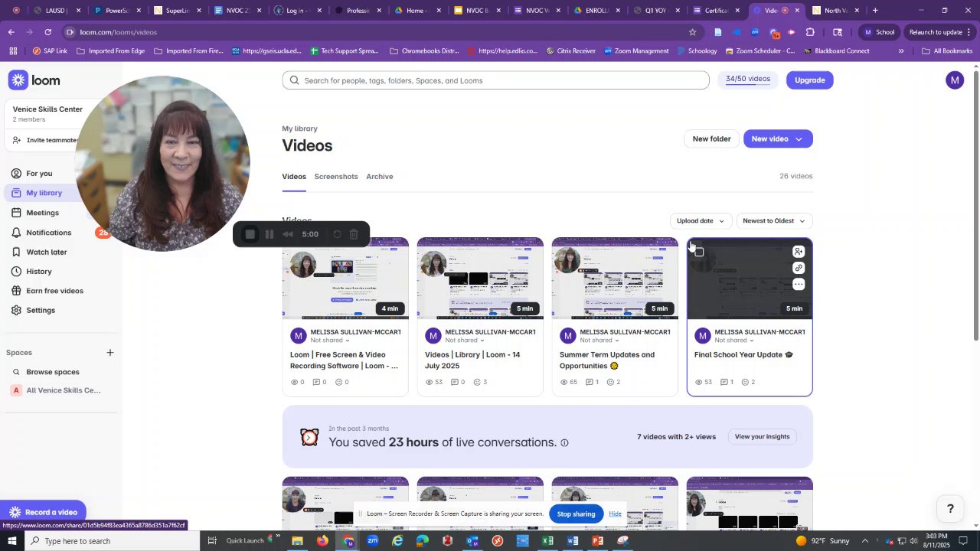Screen dimensions: 980x551
Task: Reload the page in Chrome
Action: [x=47, y=32]
